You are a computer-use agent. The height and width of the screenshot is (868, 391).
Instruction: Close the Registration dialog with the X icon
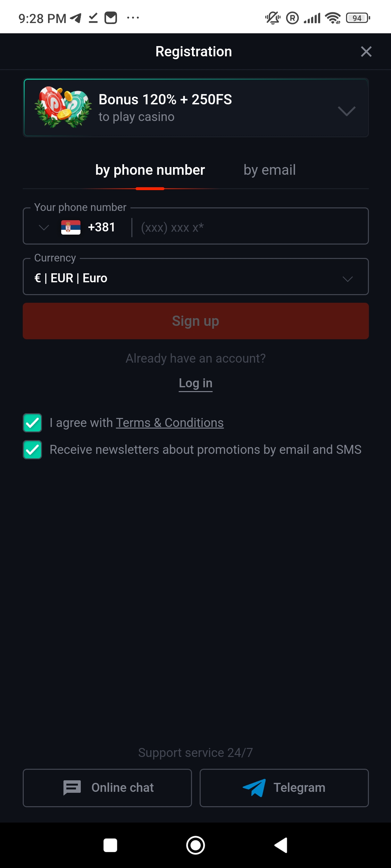click(366, 52)
